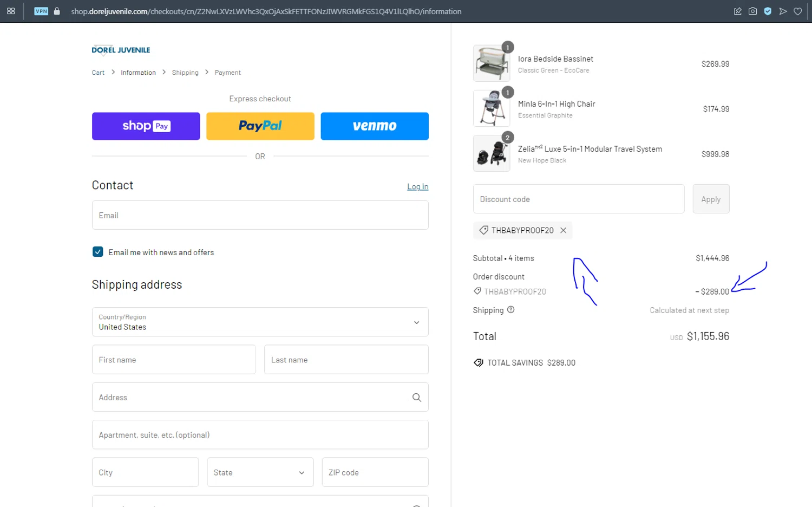
Task: Click the Total Savings tag icon
Action: click(479, 363)
